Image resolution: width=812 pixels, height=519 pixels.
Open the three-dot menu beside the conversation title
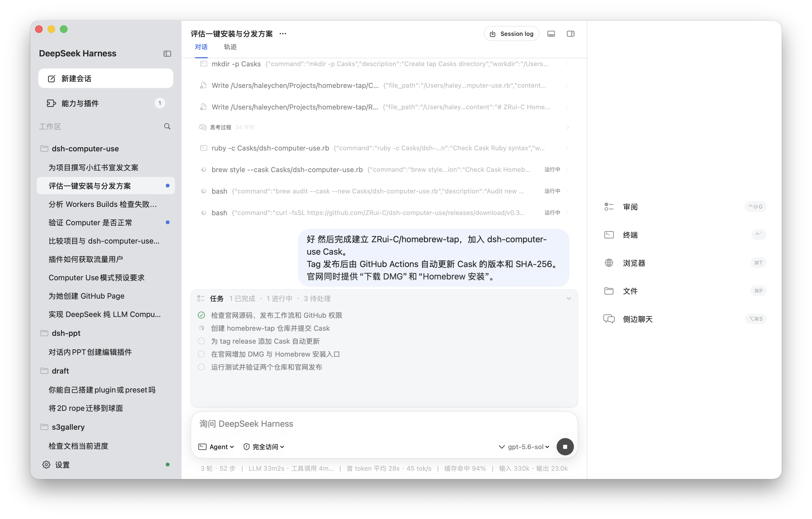[x=283, y=34]
